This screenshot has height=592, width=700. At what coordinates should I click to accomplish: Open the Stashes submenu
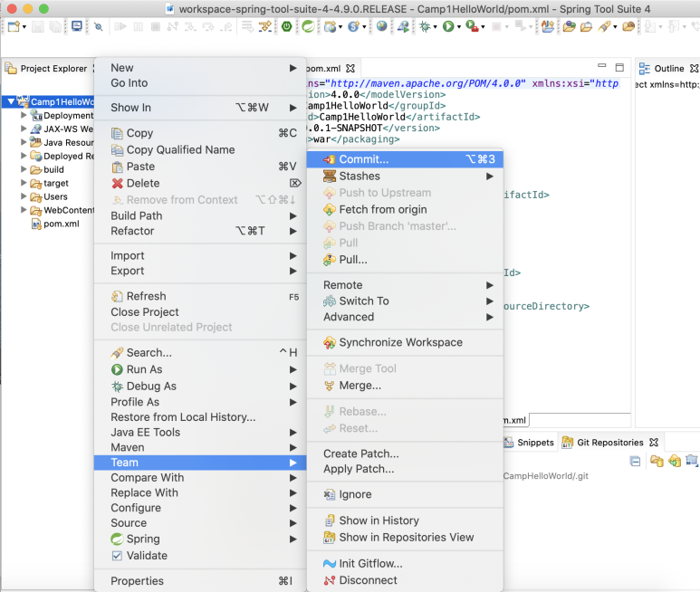pos(405,177)
